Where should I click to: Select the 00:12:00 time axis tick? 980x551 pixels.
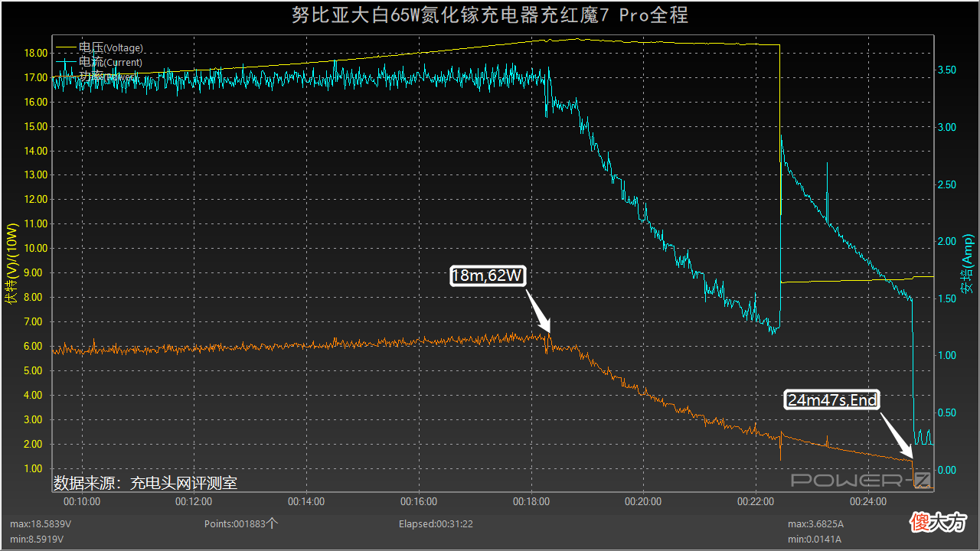194,502
